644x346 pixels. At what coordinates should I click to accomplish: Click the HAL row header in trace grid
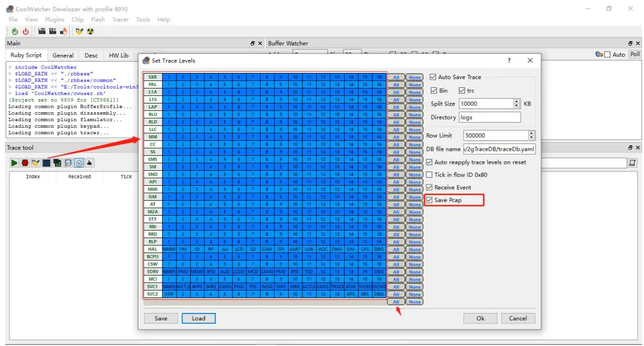point(153,249)
